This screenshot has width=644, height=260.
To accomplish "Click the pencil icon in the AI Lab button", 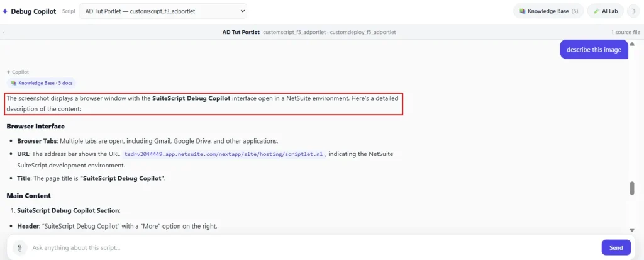I will [596, 11].
